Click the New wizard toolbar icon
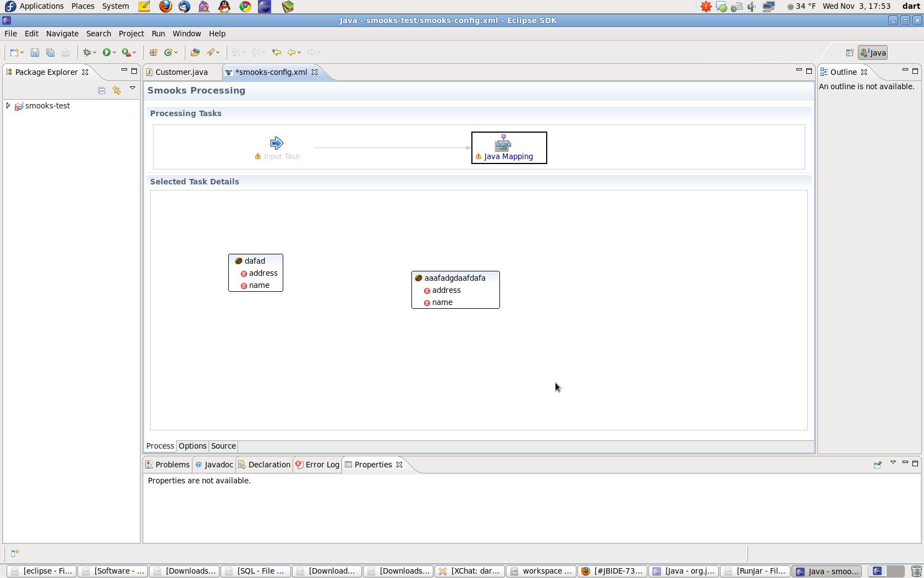This screenshot has height=578, width=924. coord(14,53)
